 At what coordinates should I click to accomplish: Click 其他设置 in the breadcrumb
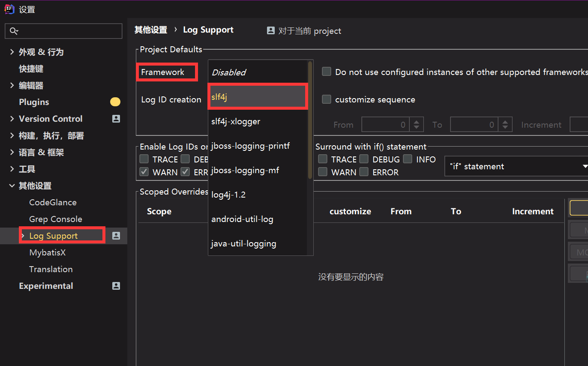click(x=151, y=30)
